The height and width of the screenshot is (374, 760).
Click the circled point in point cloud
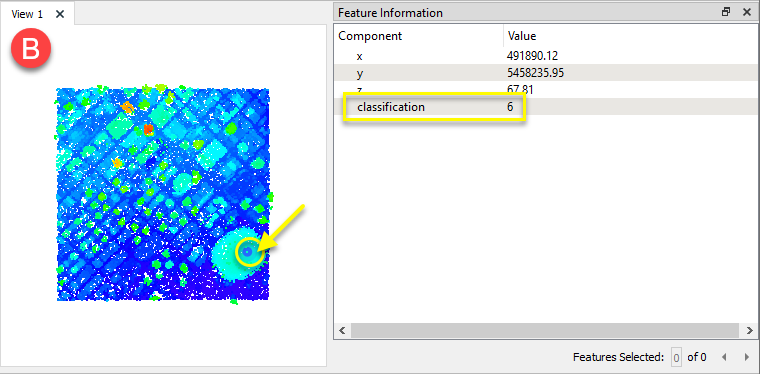pyautogui.click(x=248, y=252)
